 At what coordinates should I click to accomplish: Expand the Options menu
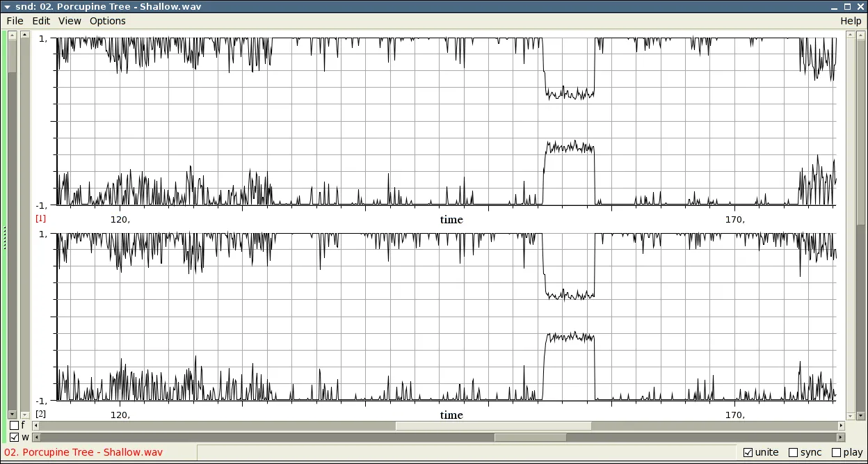tap(108, 21)
